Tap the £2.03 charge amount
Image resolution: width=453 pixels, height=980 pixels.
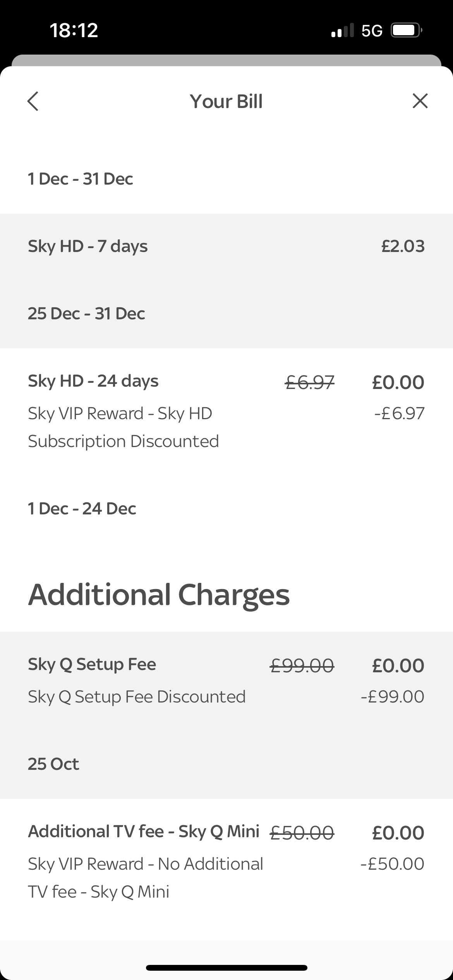[x=403, y=246]
